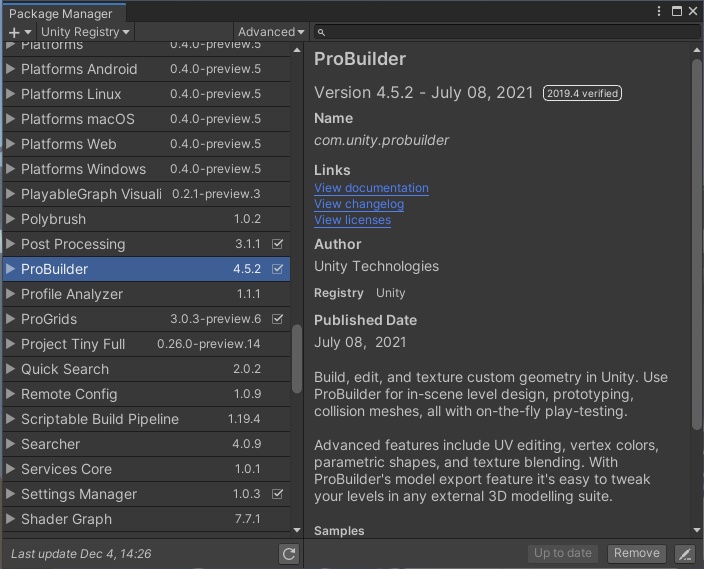Select the Settings Manager package
This screenshot has width=704, height=569.
146,494
